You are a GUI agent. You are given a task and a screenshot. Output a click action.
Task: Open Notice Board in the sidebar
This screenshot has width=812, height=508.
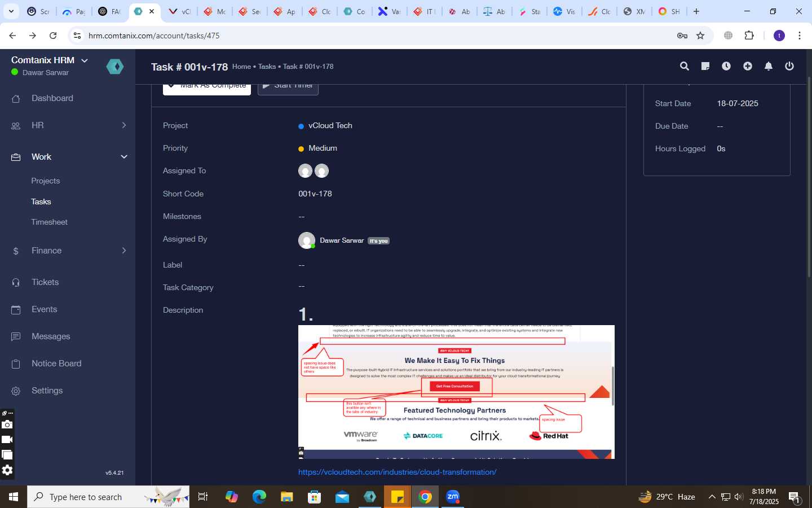point(56,364)
